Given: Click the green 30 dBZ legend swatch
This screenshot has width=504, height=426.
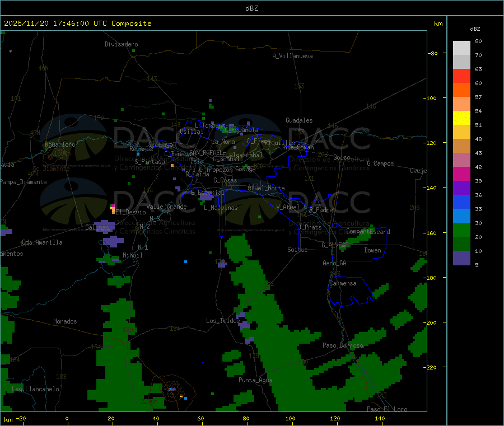Looking at the screenshot, I should [x=461, y=230].
